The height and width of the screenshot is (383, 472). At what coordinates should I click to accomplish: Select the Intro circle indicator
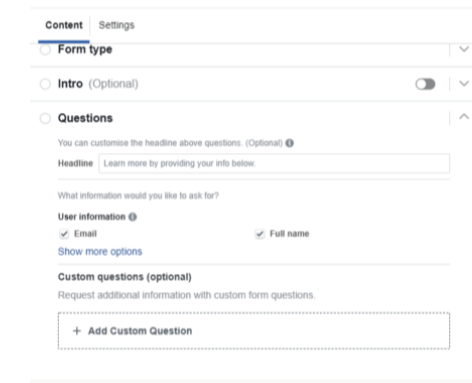(x=45, y=84)
